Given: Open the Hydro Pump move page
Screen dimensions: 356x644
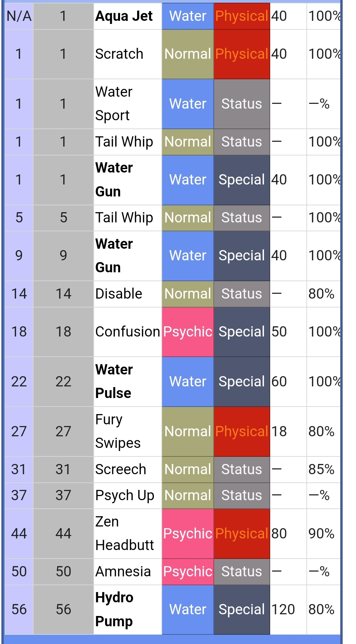Looking at the screenshot, I should click(x=114, y=609).
